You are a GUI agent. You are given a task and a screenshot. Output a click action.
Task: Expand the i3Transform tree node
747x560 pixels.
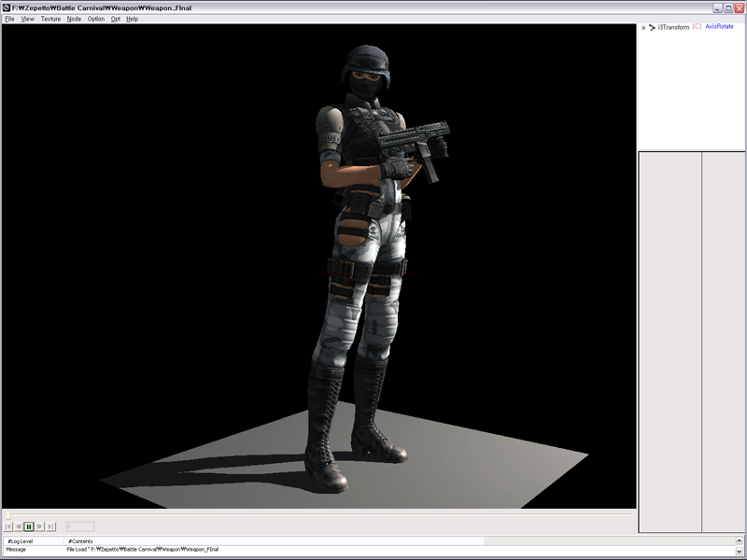pos(643,27)
